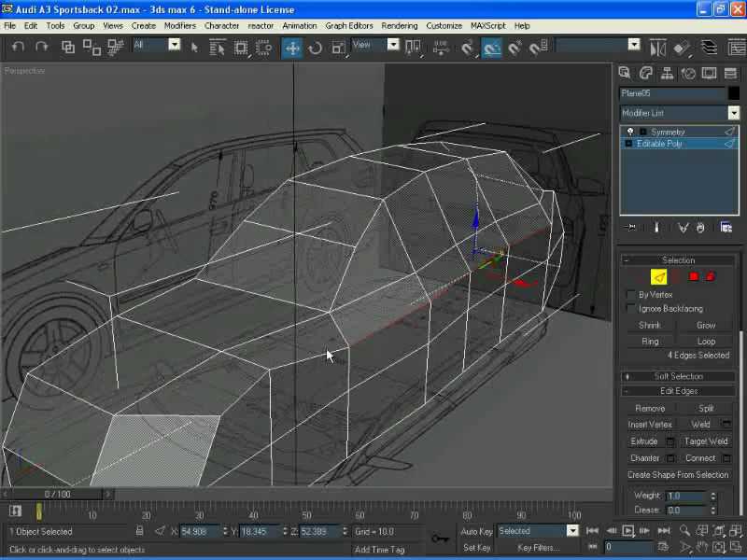The height and width of the screenshot is (560, 747).
Task: Click Create Shape From Selection
Action: coord(678,475)
